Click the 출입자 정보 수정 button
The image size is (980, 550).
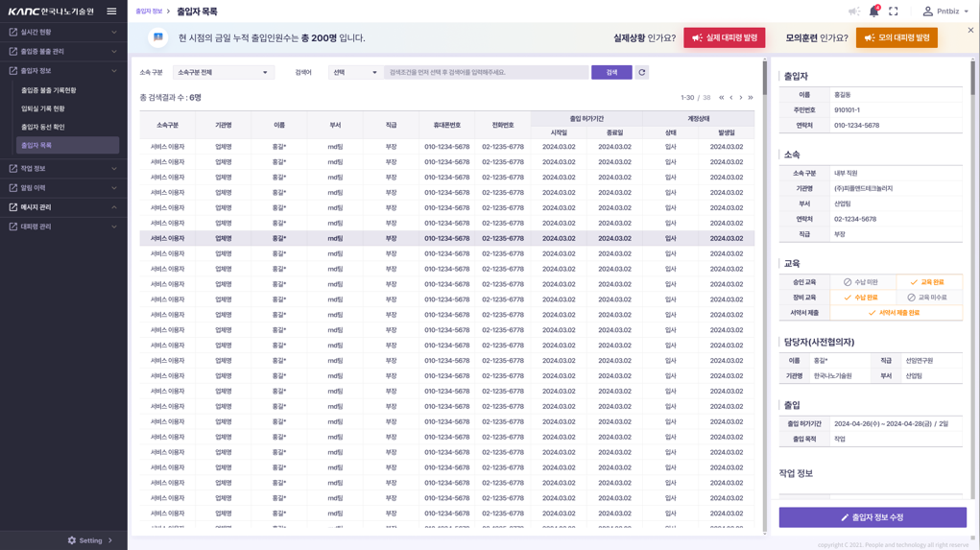click(872, 517)
